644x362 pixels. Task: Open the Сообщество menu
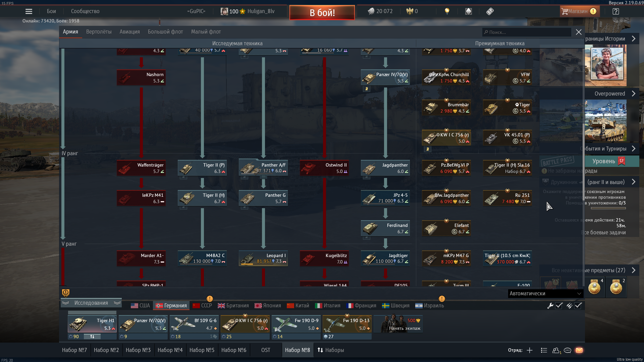coord(85,11)
